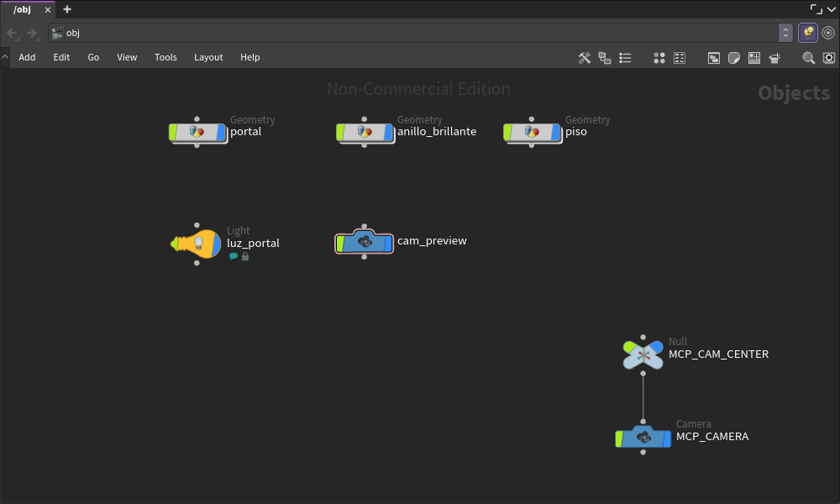
Task: Click the add background image icon
Action: (754, 58)
